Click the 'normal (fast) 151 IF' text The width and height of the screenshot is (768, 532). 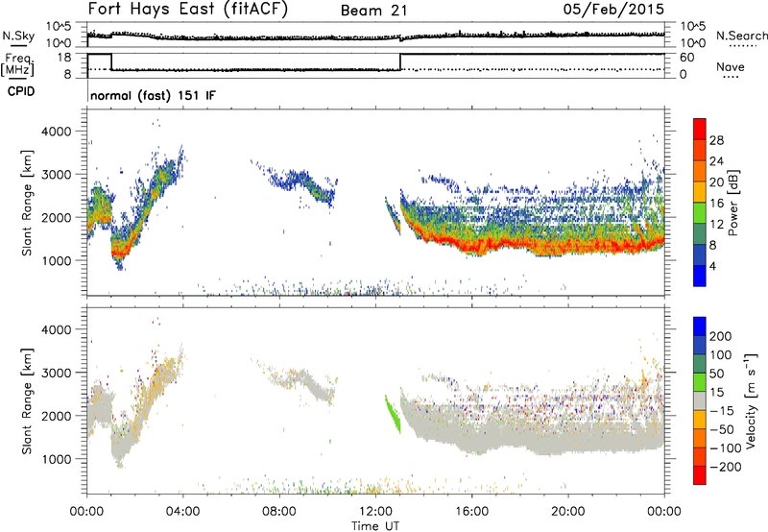tap(153, 95)
